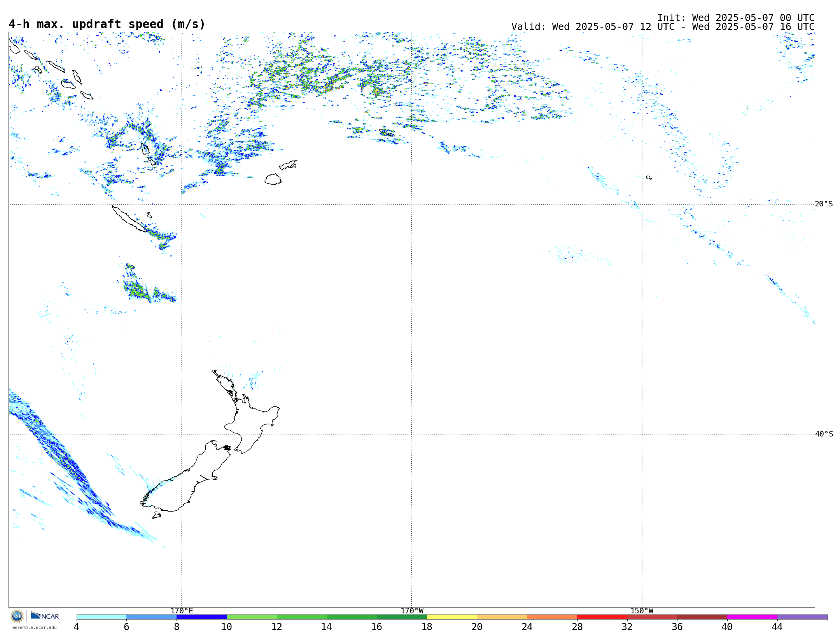Click the muted red 32–36 m/s swatch
Viewport: 840px width, 632px height.
pyautogui.click(x=652, y=617)
